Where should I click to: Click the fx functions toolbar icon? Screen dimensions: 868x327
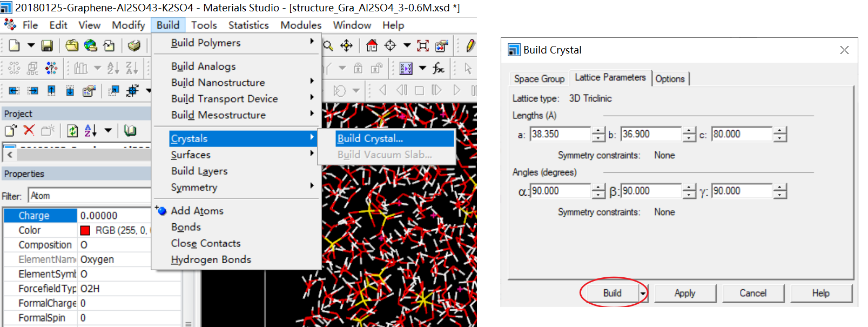click(x=439, y=68)
